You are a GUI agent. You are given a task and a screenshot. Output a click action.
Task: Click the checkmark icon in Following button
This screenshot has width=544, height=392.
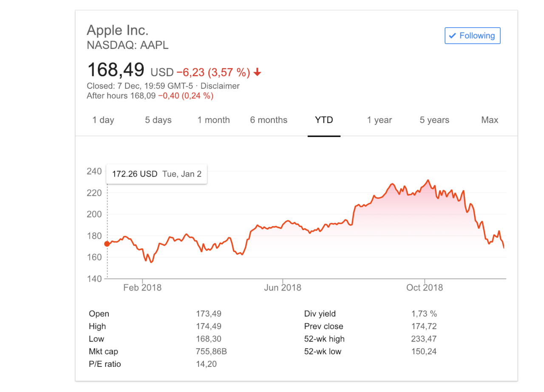(452, 36)
